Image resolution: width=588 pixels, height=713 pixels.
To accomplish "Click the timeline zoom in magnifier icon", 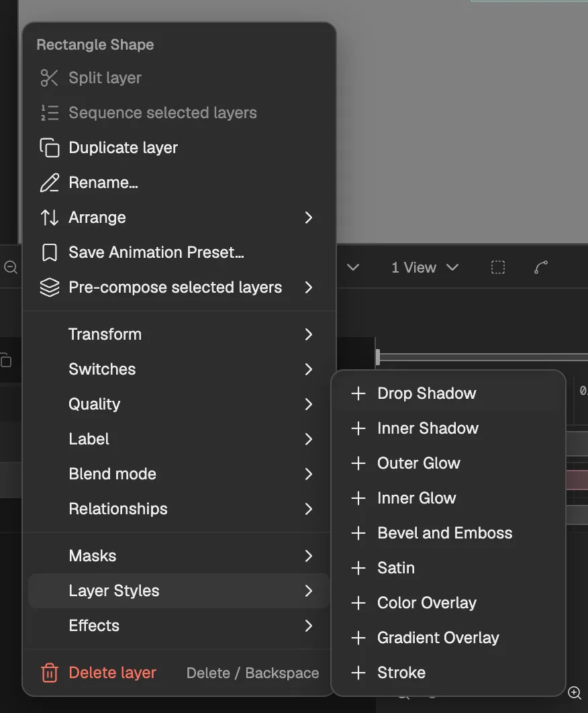I will click(x=575, y=693).
